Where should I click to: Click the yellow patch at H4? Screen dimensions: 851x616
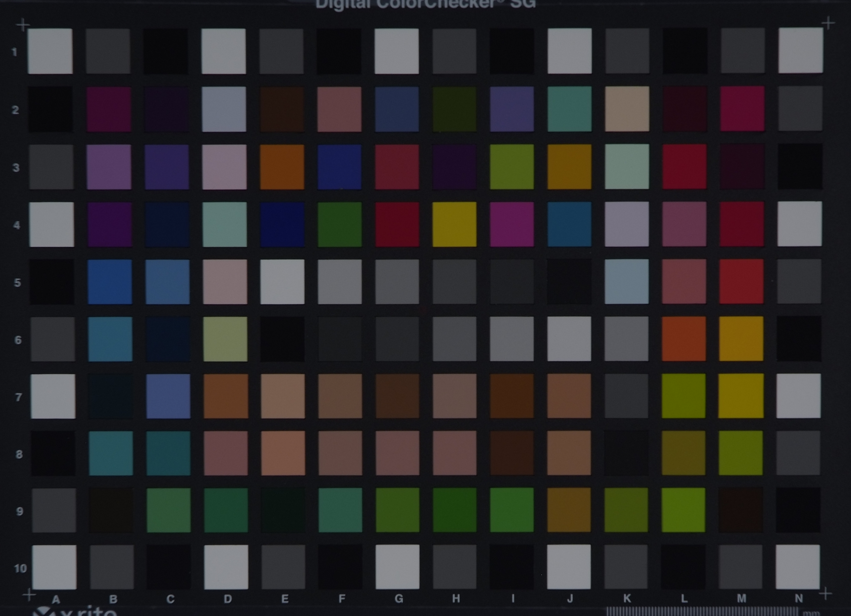pos(454,224)
